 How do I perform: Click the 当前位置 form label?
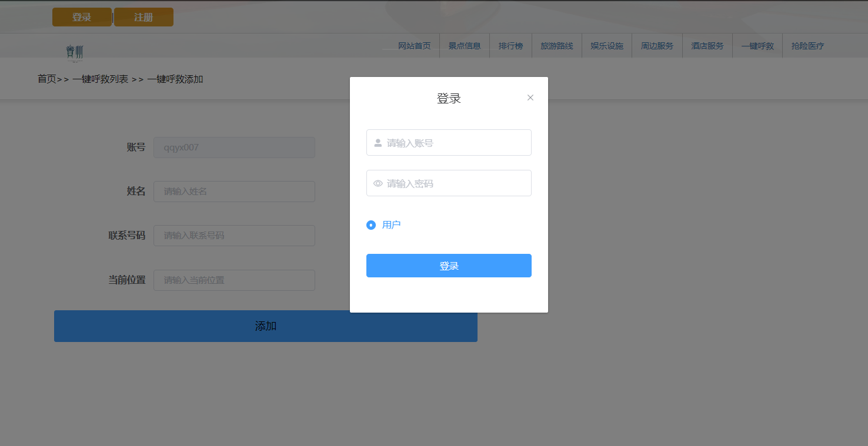pos(126,280)
